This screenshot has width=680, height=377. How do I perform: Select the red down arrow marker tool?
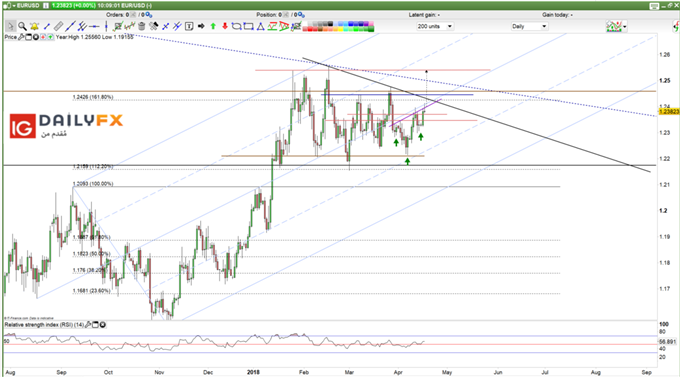click(x=225, y=26)
